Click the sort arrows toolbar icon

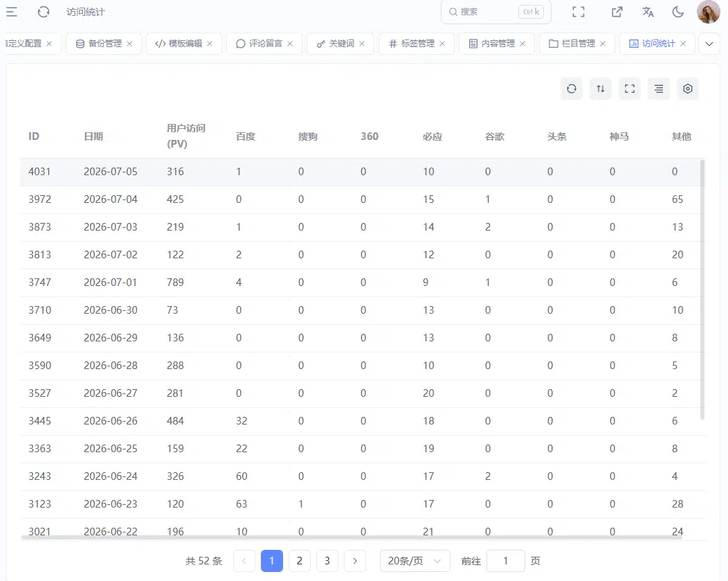(601, 89)
